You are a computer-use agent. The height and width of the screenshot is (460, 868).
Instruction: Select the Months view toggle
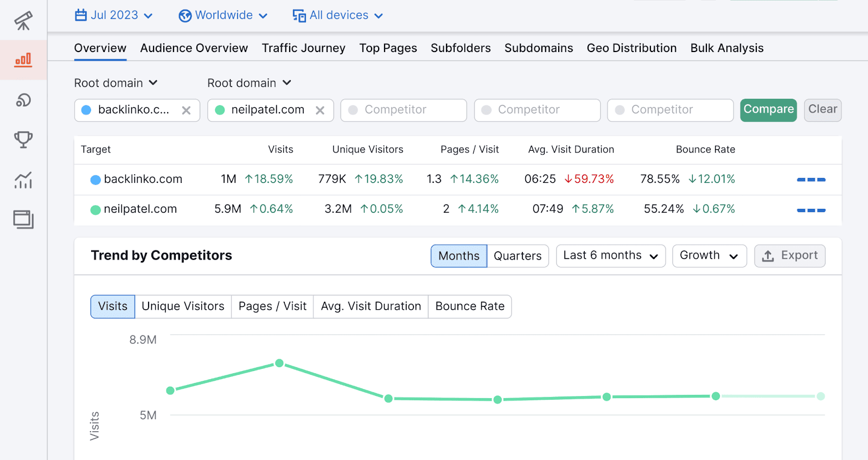click(x=459, y=256)
